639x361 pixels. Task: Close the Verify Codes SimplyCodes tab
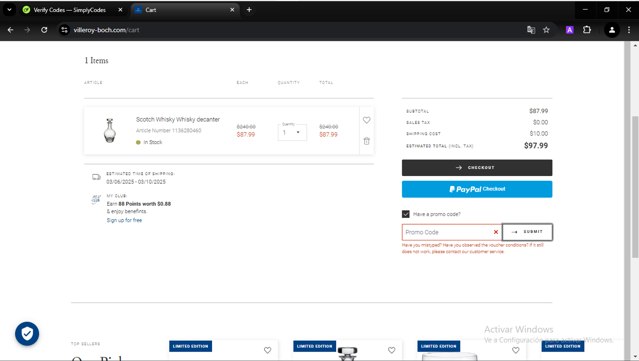[x=120, y=10]
